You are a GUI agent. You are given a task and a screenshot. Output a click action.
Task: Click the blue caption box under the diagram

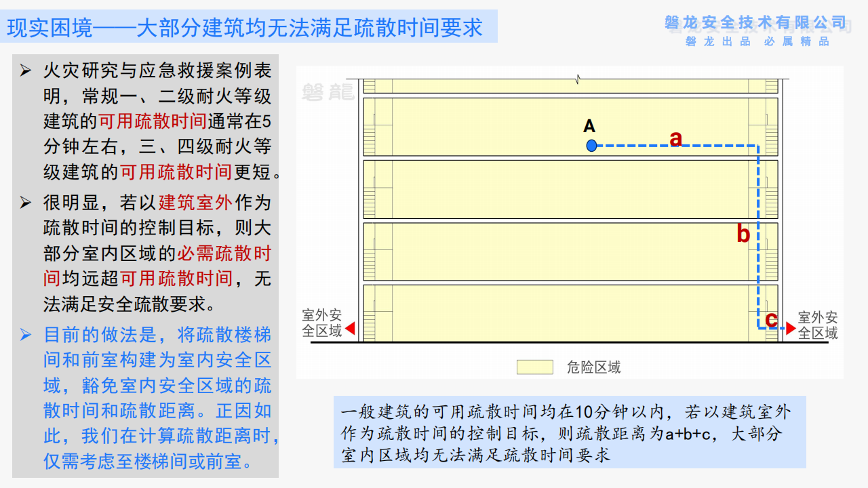point(570,432)
